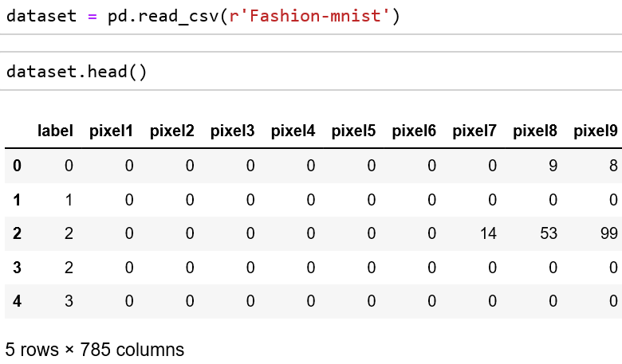Click value 53 in pixel8 column
The width and height of the screenshot is (622, 364).
coord(549,233)
